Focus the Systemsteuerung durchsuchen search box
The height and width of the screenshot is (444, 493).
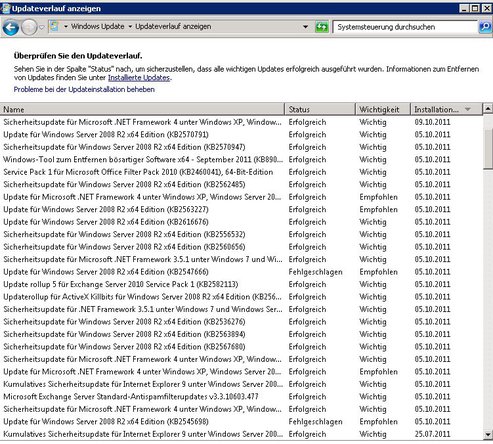click(x=405, y=27)
